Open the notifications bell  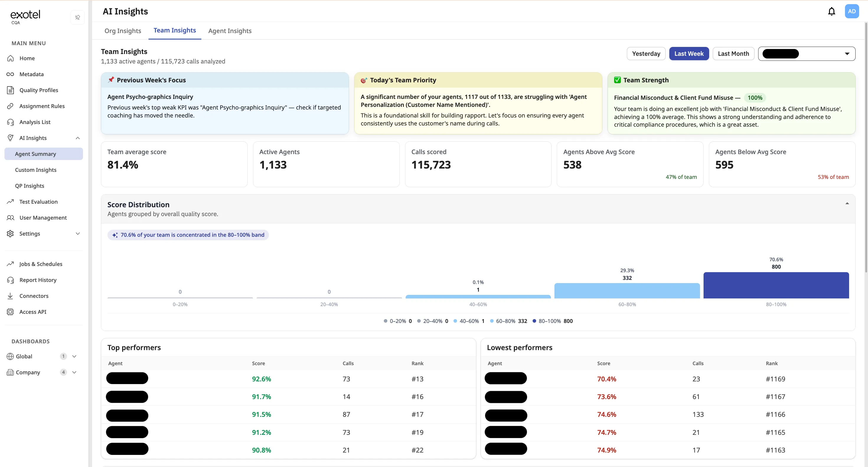click(831, 12)
